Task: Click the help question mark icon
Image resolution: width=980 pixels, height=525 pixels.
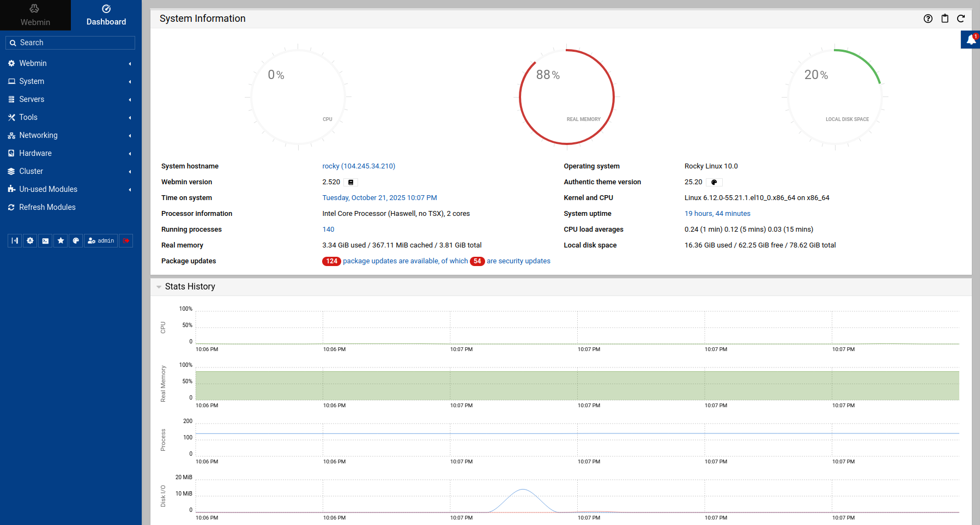Action: pos(928,19)
